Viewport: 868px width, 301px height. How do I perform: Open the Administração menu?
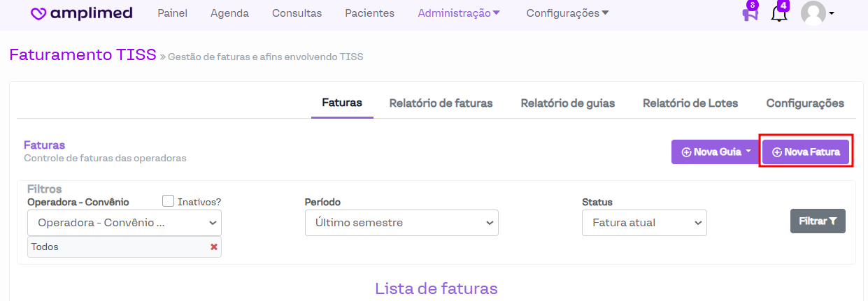point(459,13)
